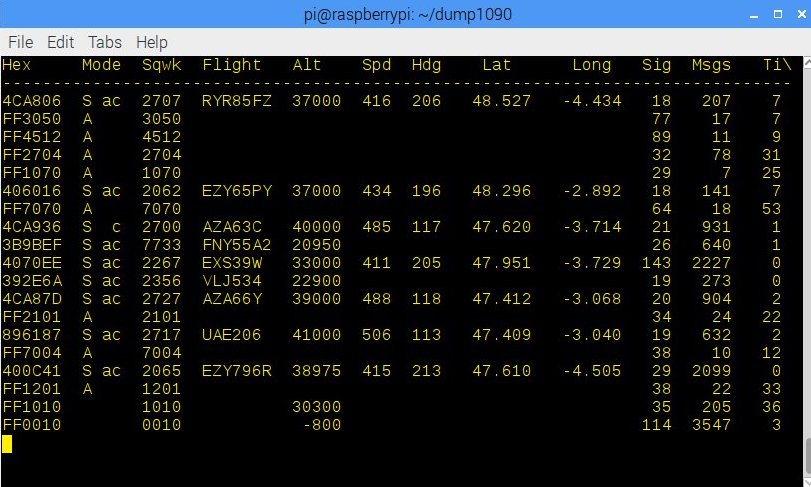Click message count 3547
811x487 pixels.
pyautogui.click(x=712, y=425)
